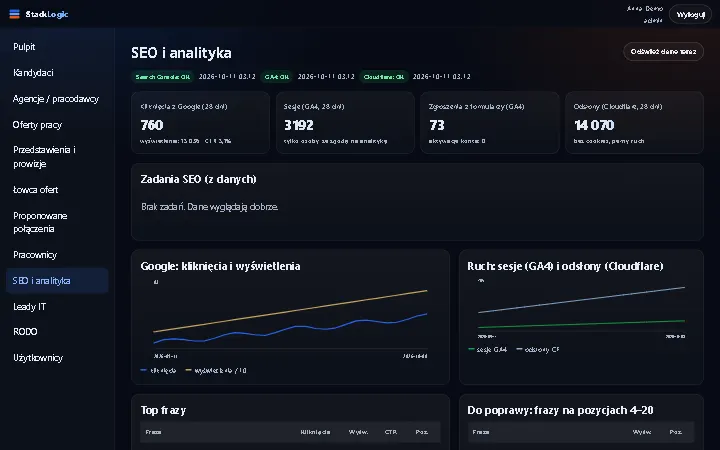Viewport: 720px width, 450px height.
Task: Click the Do poprawy: frazy na pozycjach 4–20 heading
Action: [560, 410]
